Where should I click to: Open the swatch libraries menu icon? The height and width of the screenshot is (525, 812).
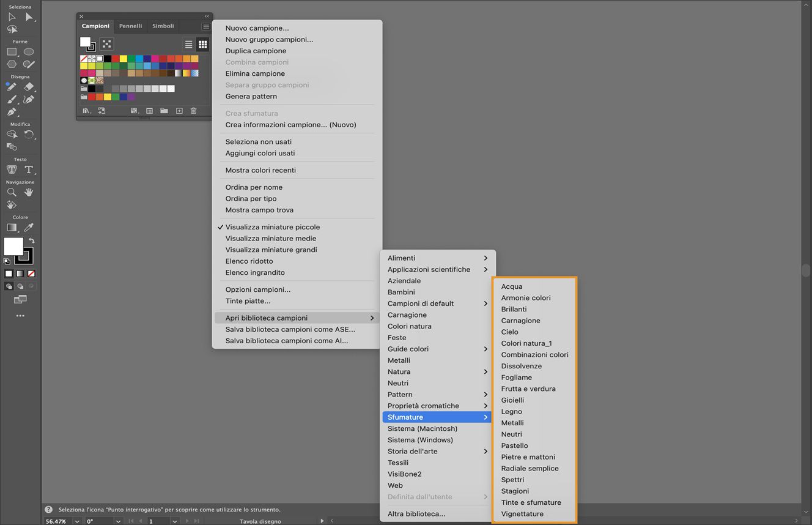click(x=86, y=111)
